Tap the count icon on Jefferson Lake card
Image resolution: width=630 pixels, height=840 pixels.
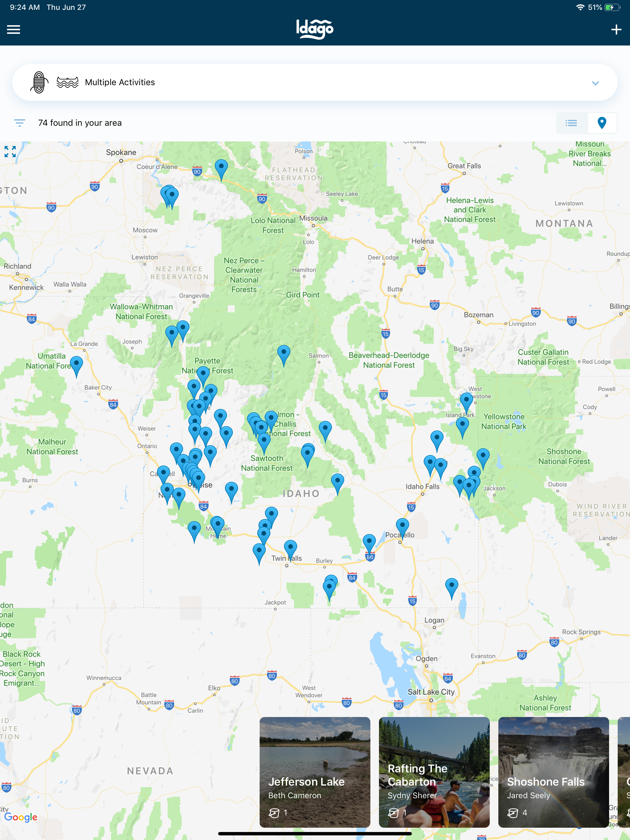[x=274, y=812]
